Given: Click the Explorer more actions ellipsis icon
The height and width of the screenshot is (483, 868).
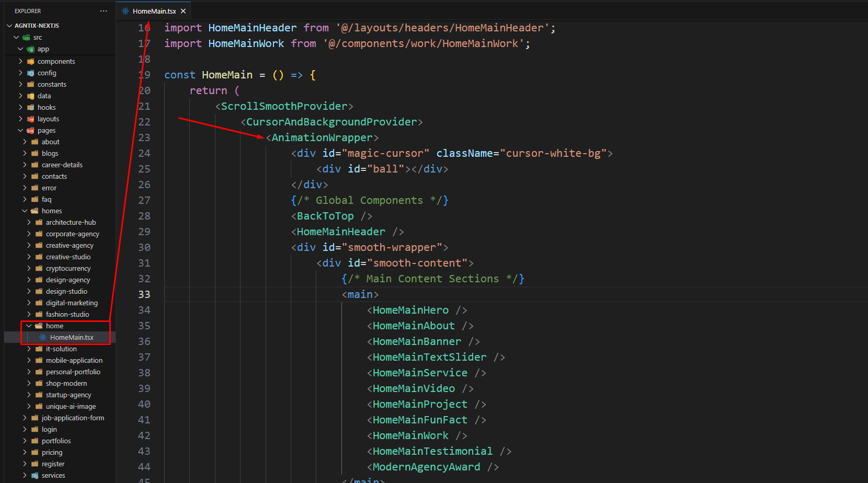Looking at the screenshot, I should click(104, 11).
